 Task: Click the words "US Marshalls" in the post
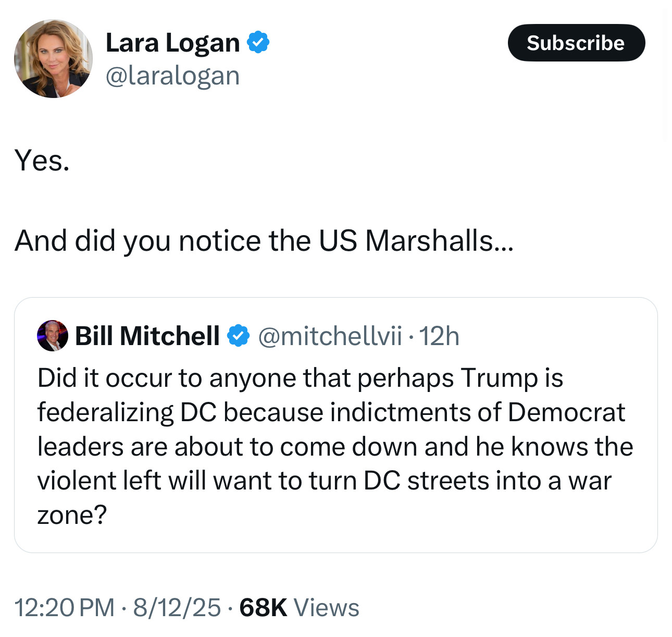click(x=405, y=241)
